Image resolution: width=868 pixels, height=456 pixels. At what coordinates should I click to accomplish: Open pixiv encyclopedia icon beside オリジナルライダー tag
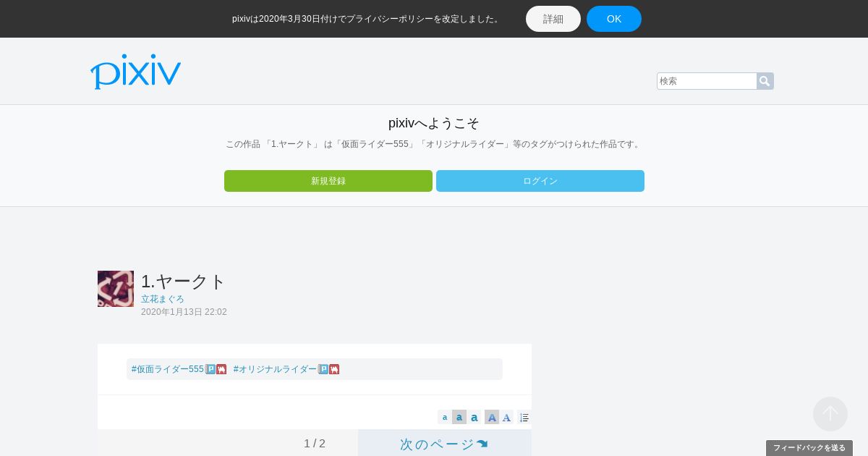point(323,369)
